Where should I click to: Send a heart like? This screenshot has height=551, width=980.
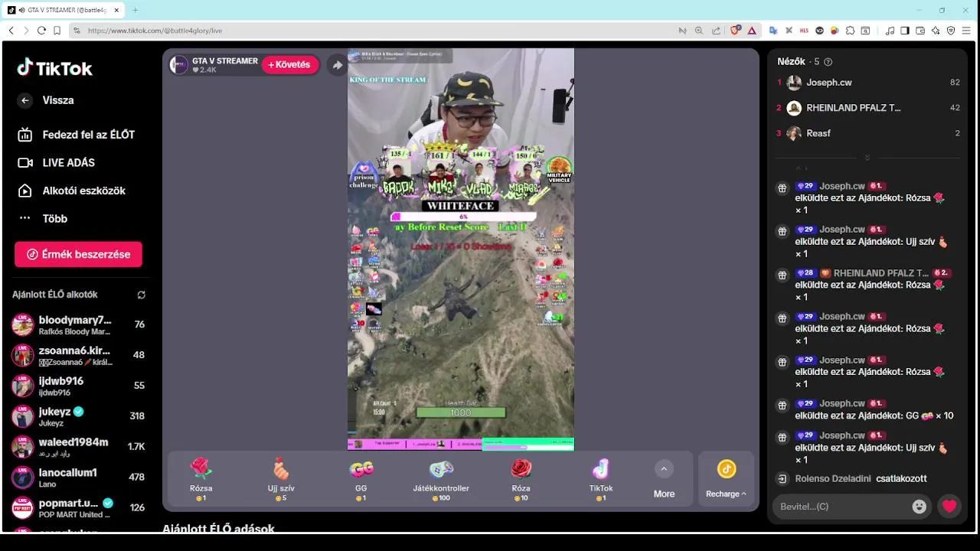949,507
